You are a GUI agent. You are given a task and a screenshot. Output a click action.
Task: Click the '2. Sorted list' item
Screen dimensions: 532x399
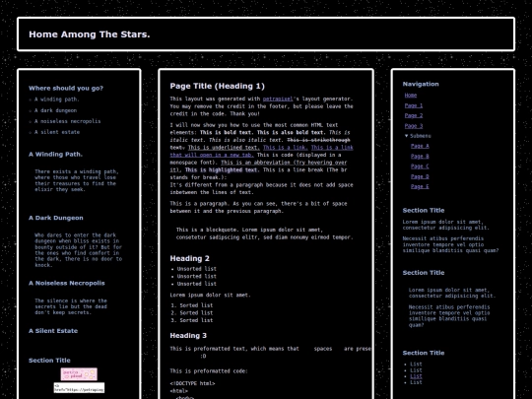point(192,313)
